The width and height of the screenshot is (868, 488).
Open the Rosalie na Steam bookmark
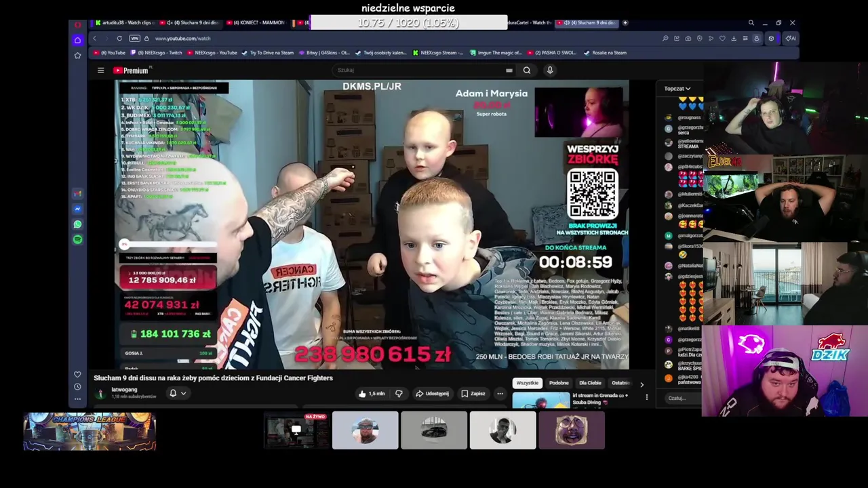(x=605, y=53)
